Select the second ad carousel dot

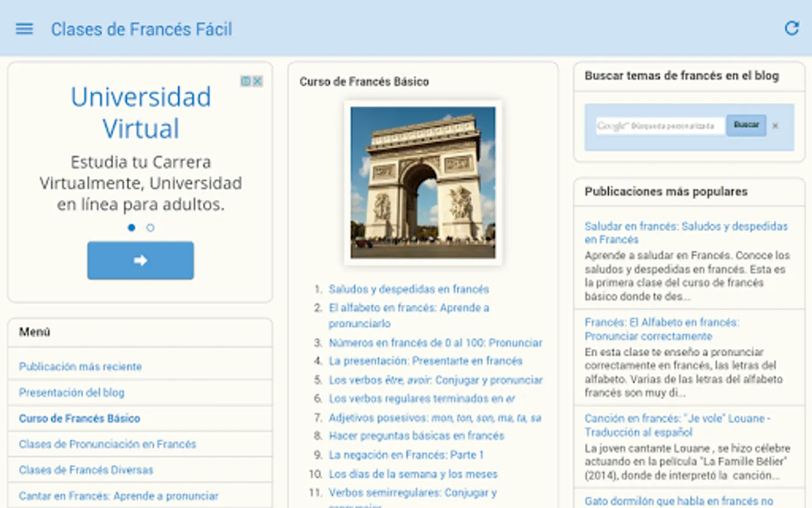point(150,227)
